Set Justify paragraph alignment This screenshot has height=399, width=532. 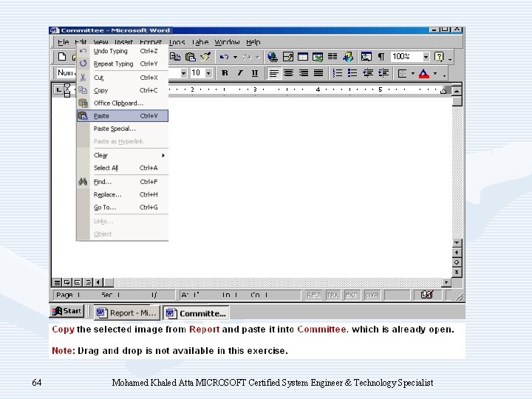pos(318,73)
